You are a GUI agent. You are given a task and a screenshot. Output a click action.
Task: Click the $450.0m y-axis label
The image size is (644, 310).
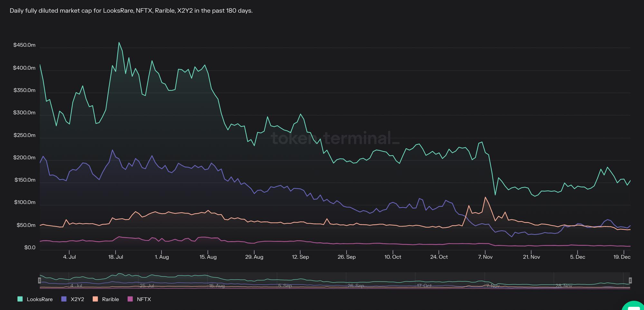[x=24, y=45]
